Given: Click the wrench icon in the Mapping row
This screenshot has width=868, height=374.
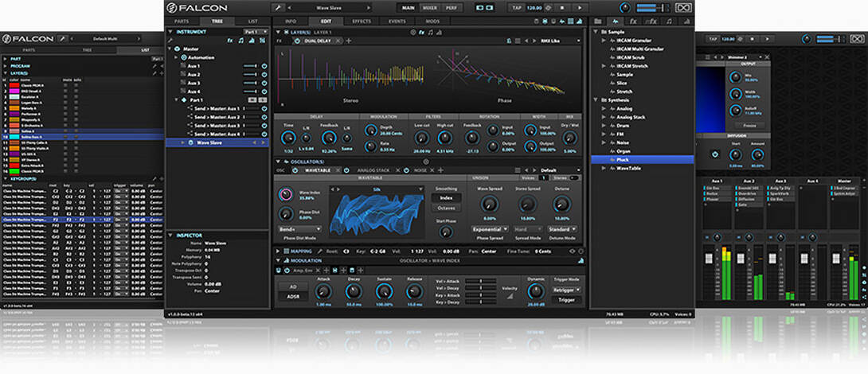Looking at the screenshot, I should coord(320,251).
